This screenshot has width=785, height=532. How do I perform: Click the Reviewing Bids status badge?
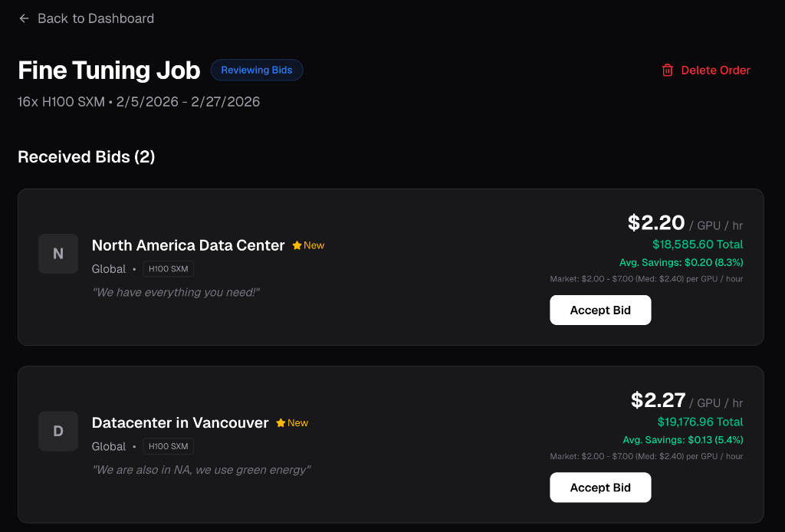pos(257,70)
